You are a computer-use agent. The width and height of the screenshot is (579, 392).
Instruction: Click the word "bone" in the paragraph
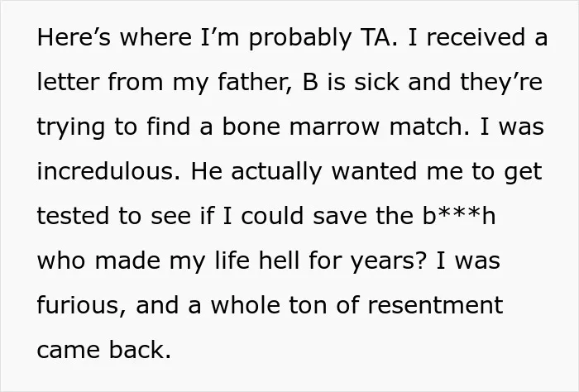click(x=251, y=127)
